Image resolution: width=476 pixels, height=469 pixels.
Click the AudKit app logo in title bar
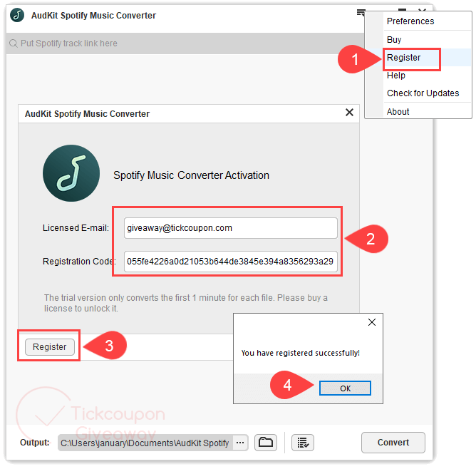click(x=17, y=15)
